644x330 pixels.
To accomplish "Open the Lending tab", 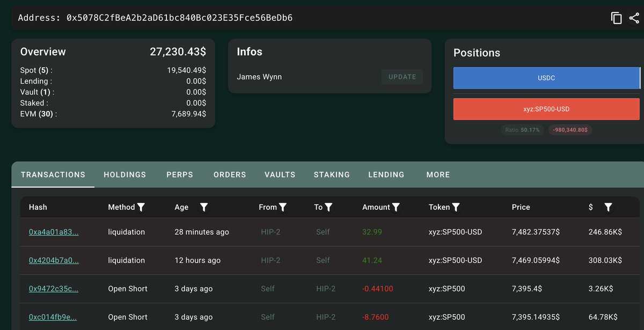I will click(386, 174).
